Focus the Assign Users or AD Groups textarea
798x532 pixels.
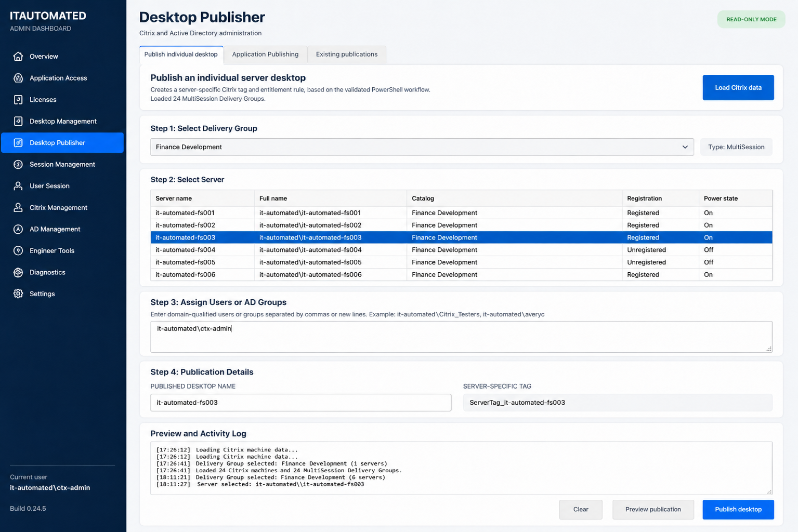461,337
